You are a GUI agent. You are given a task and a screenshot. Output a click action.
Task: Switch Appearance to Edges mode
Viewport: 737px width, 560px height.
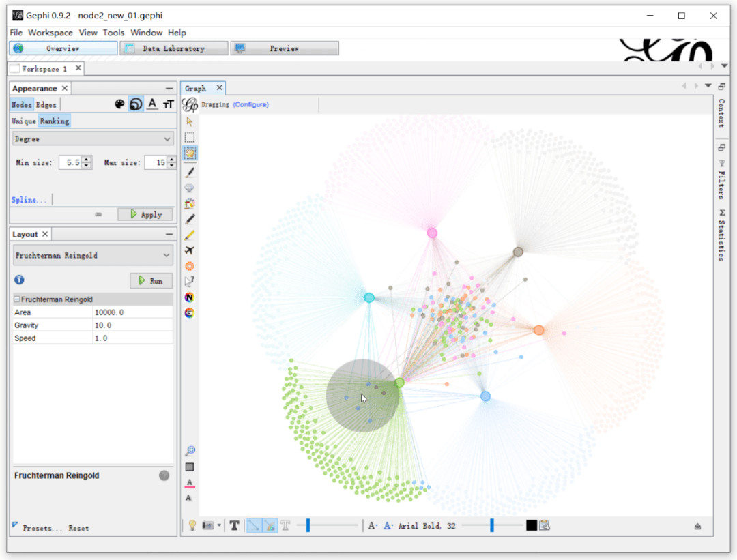pyautogui.click(x=46, y=104)
